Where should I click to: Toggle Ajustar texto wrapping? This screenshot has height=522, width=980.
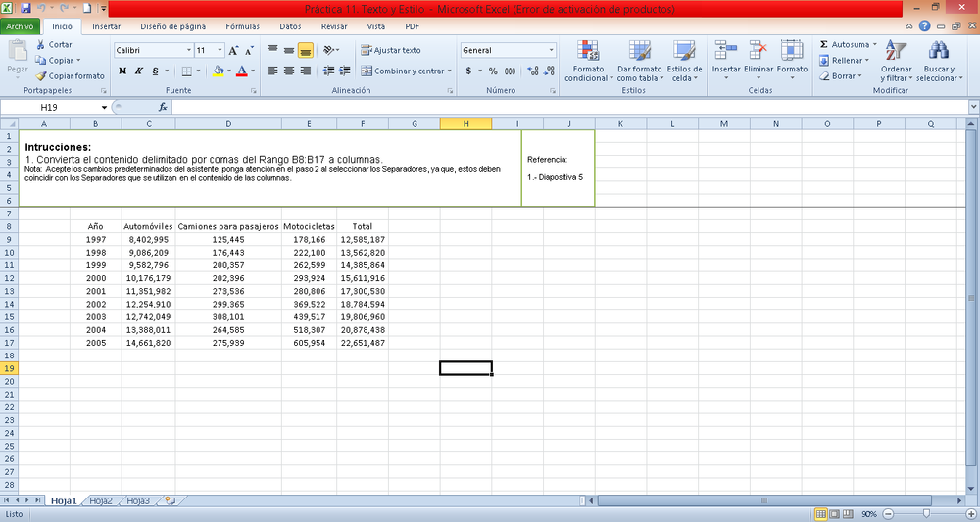391,50
